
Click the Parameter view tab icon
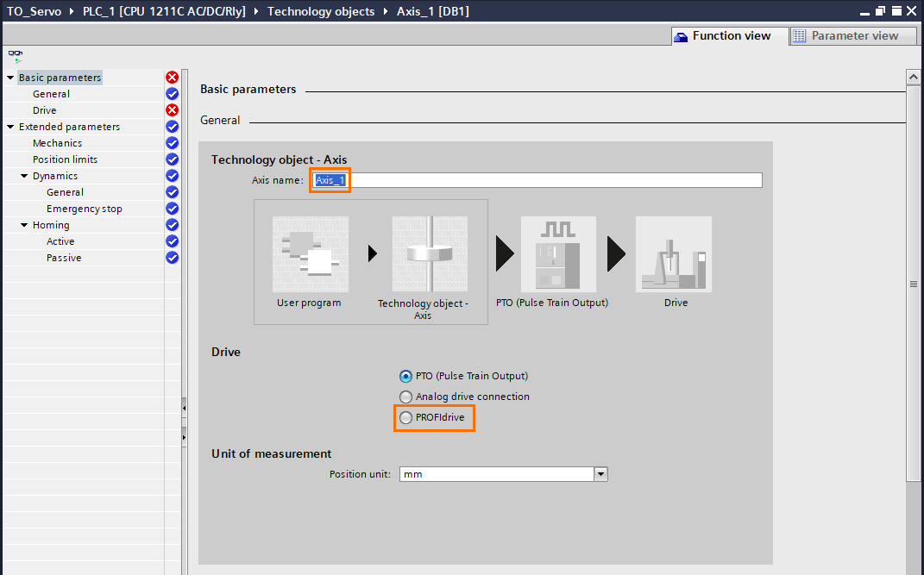tap(799, 36)
